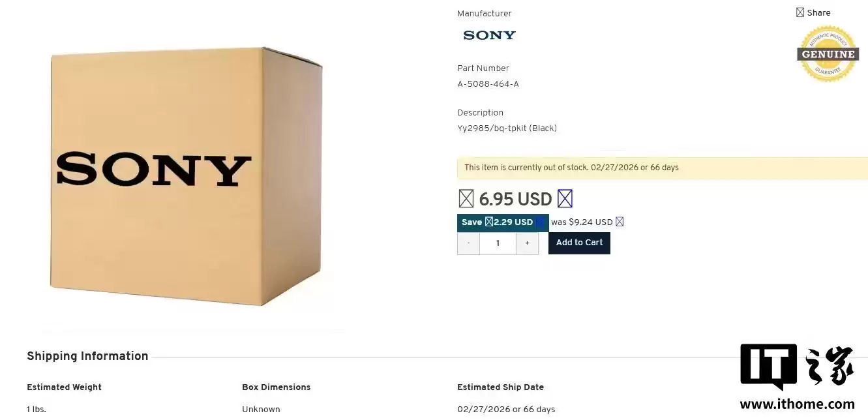Click the icon left of 6.95 USD

[466, 198]
